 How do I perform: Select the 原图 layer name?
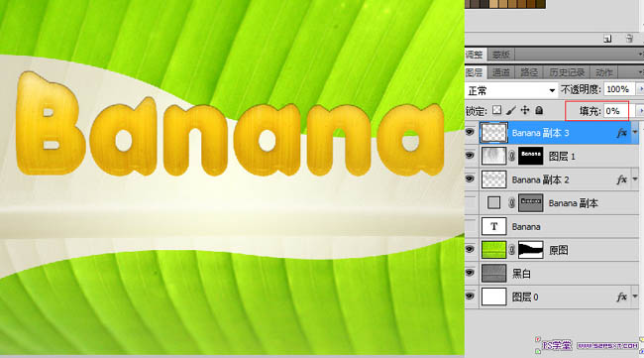pyautogui.click(x=559, y=250)
